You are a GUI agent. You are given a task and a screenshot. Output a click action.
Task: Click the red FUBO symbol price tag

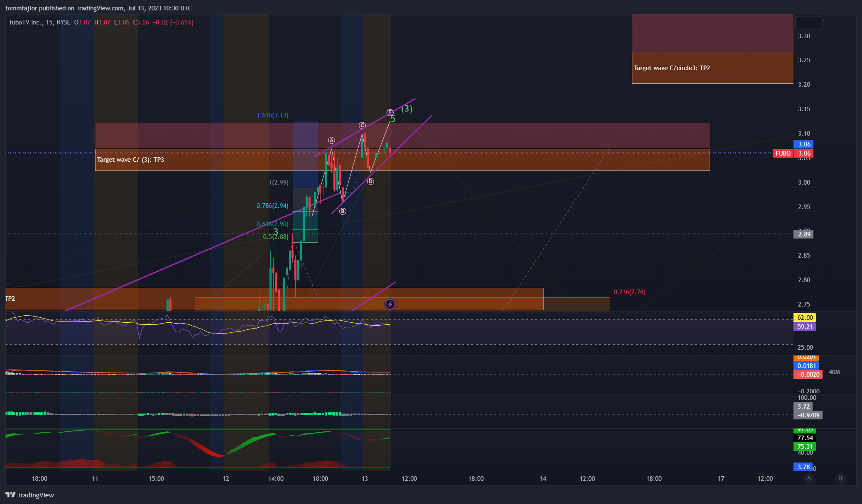pos(783,153)
